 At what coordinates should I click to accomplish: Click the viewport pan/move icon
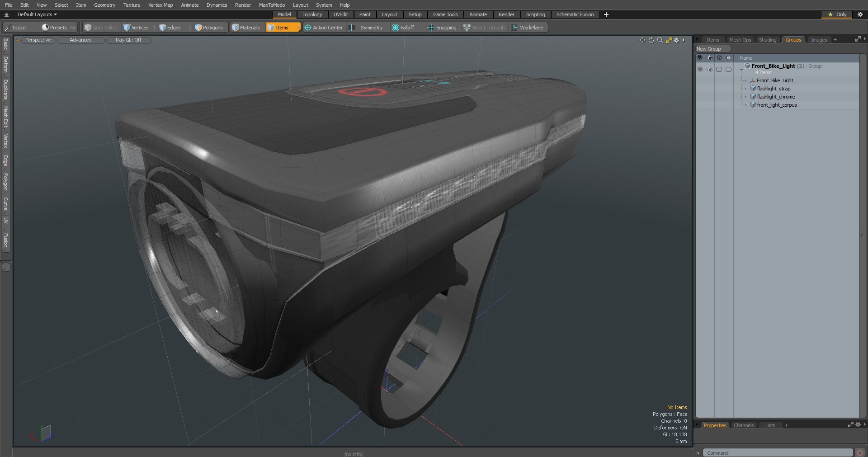642,40
